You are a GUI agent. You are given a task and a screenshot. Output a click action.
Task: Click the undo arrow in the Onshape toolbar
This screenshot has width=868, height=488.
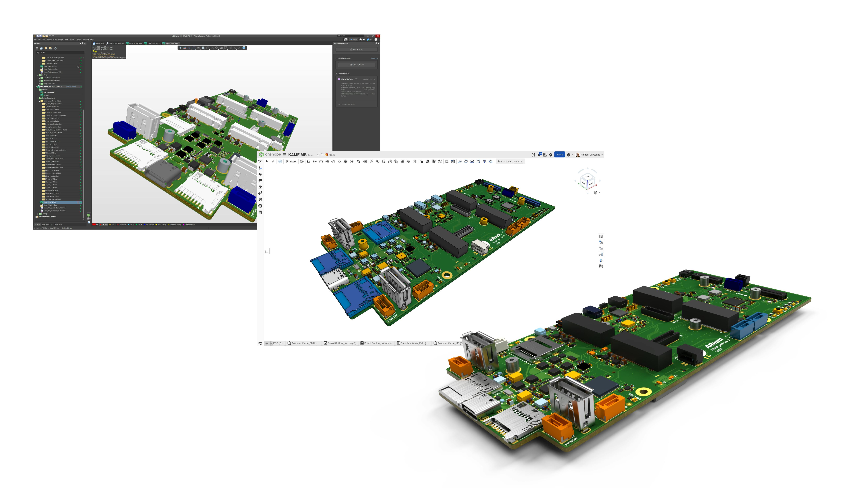click(267, 161)
